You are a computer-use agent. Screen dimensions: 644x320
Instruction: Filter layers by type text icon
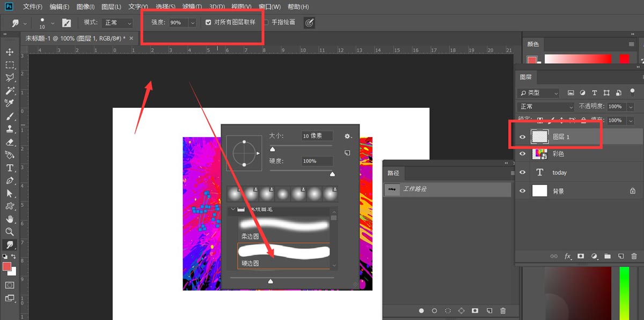click(594, 93)
